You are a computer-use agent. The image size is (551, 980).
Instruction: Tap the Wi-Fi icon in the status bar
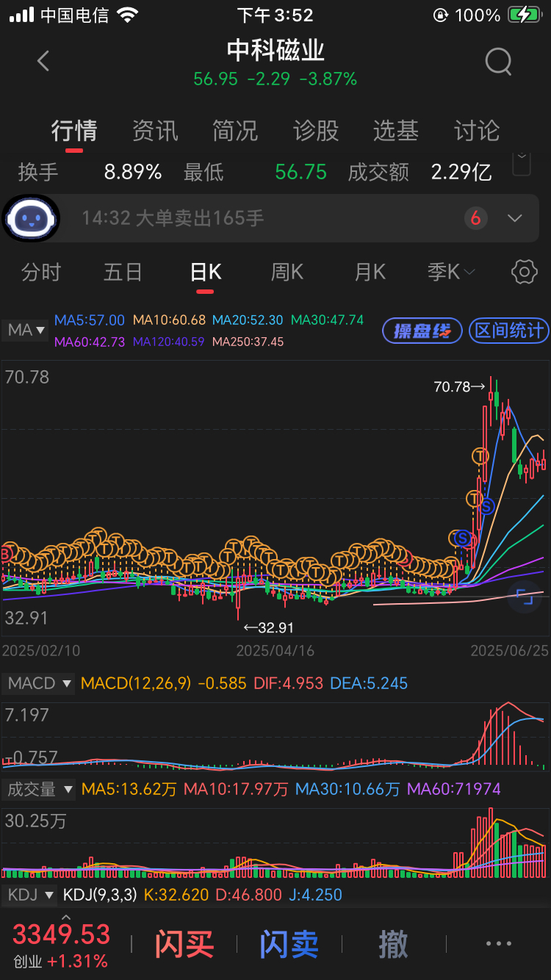[x=129, y=15]
